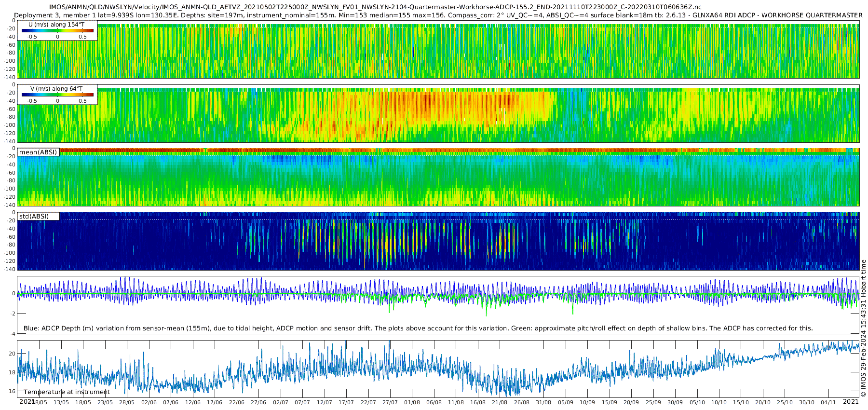This screenshot has width=868, height=410.
Task: Click the Temperature at instrument label
Action: pyautogui.click(x=67, y=392)
